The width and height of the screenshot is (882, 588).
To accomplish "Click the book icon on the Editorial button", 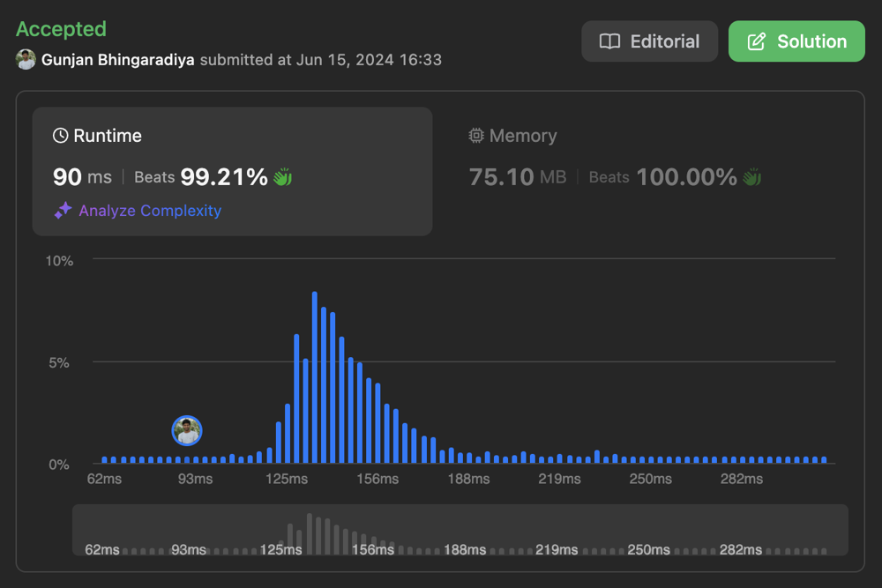I will pyautogui.click(x=609, y=41).
